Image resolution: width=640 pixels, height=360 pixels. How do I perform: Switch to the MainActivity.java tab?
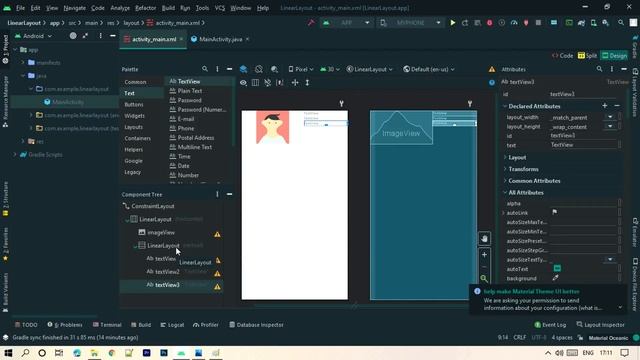coord(220,39)
